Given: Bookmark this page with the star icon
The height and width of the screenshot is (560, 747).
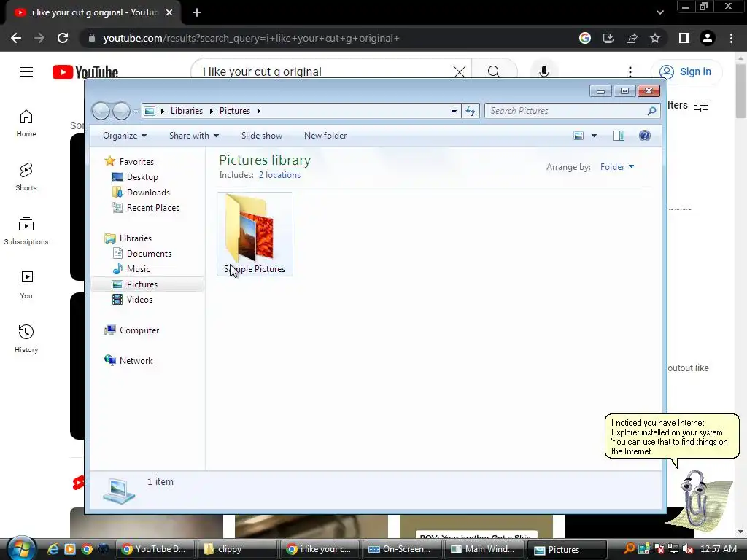Looking at the screenshot, I should [655, 38].
